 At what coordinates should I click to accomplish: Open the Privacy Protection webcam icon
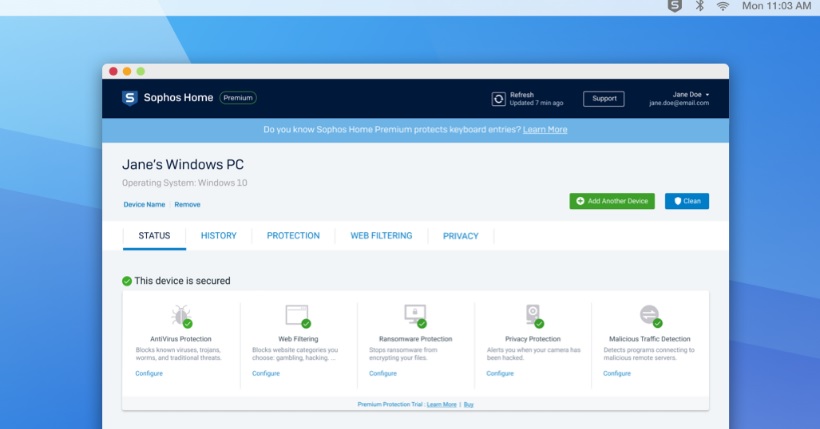coord(534,316)
